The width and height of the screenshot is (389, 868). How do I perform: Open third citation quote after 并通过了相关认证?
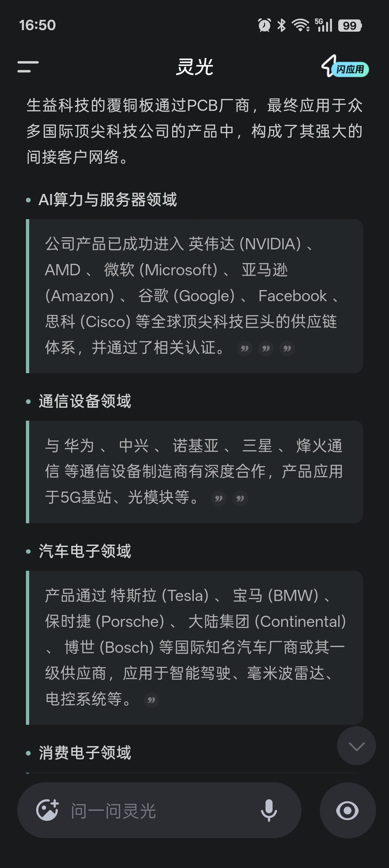(287, 348)
